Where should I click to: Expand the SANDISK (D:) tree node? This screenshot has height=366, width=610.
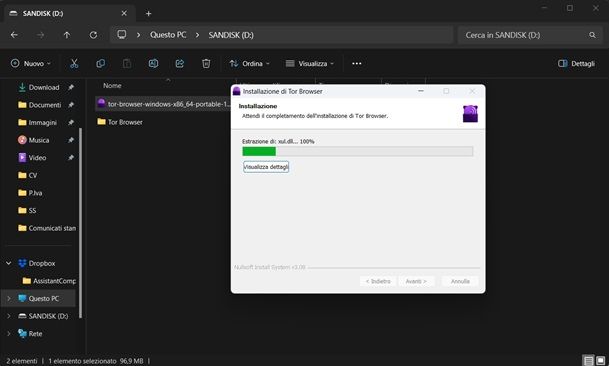coord(9,316)
